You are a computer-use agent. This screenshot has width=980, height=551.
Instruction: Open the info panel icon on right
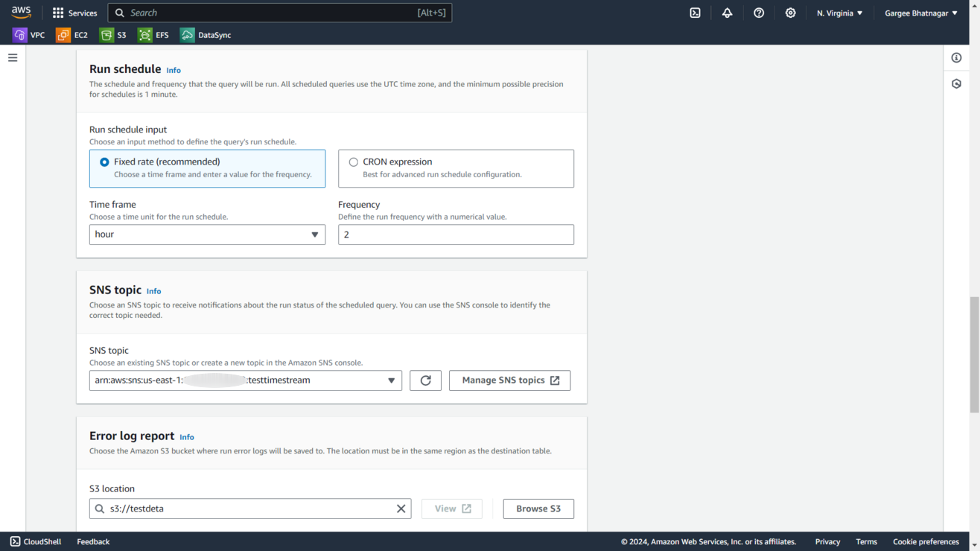pyautogui.click(x=957, y=57)
